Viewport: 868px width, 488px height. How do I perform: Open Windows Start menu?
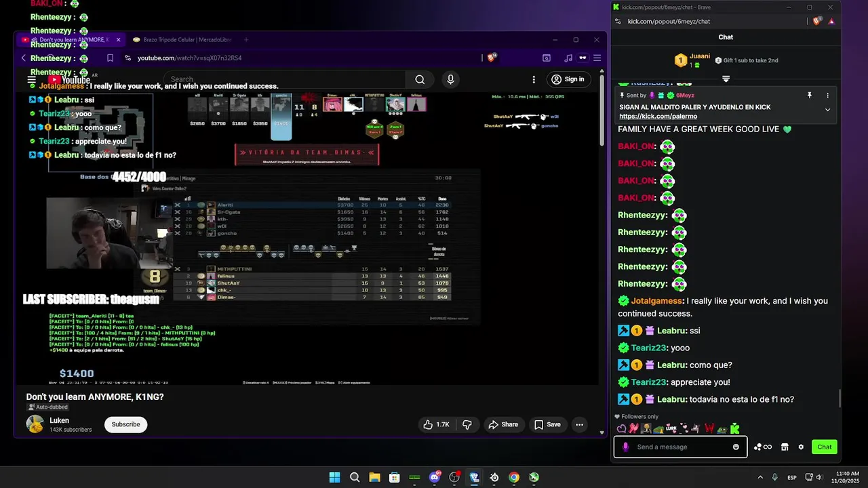pyautogui.click(x=334, y=477)
